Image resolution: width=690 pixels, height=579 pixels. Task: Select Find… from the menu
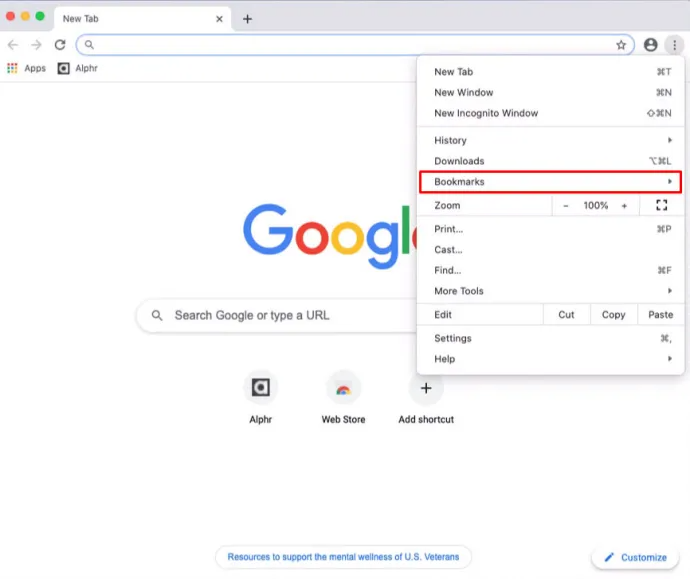[551, 271]
